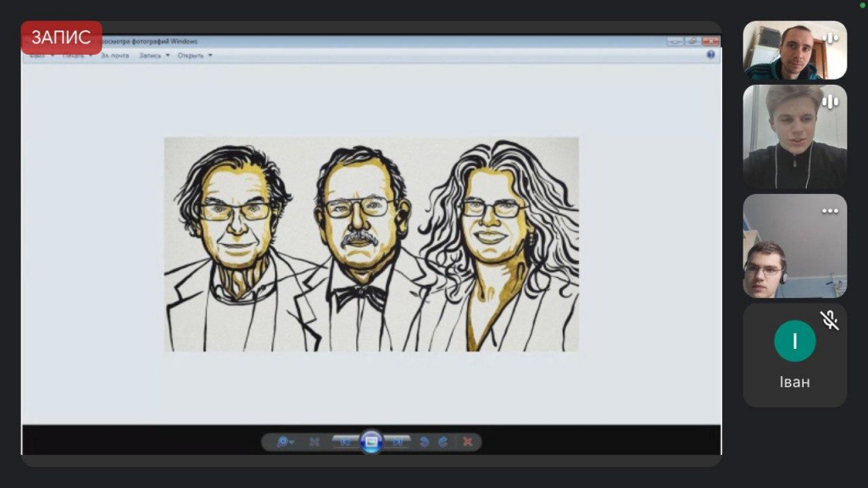The image size is (868, 488).
Task: Expand the Запись dropdown menu
Action: tap(154, 55)
